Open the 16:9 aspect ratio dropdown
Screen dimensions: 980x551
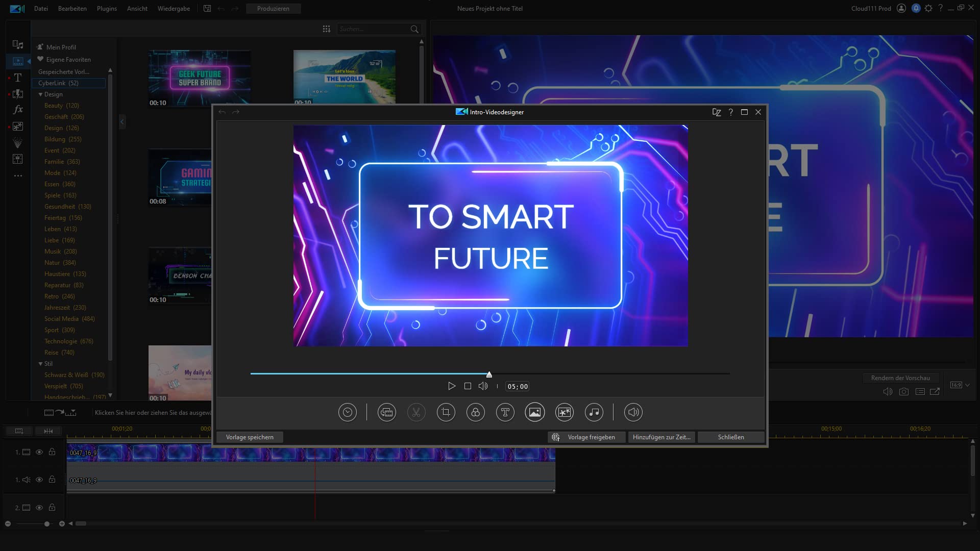(960, 385)
